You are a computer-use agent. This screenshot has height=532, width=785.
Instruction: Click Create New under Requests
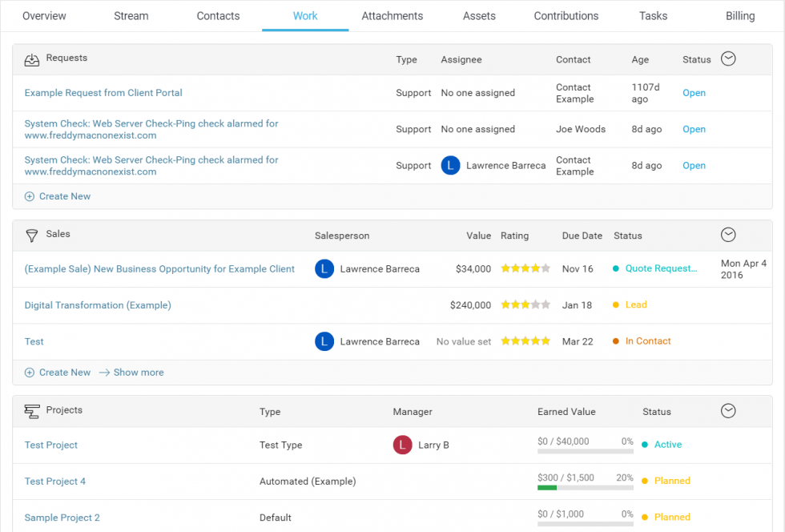coord(64,196)
